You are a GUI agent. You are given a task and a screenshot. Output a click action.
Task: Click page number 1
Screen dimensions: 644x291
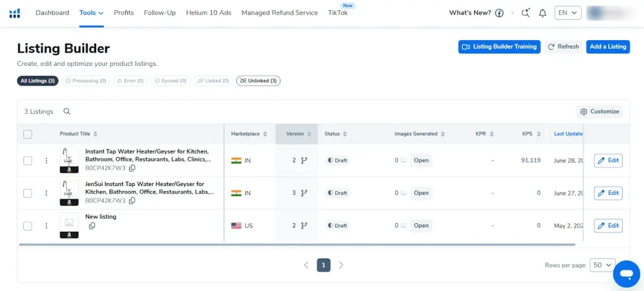click(324, 265)
